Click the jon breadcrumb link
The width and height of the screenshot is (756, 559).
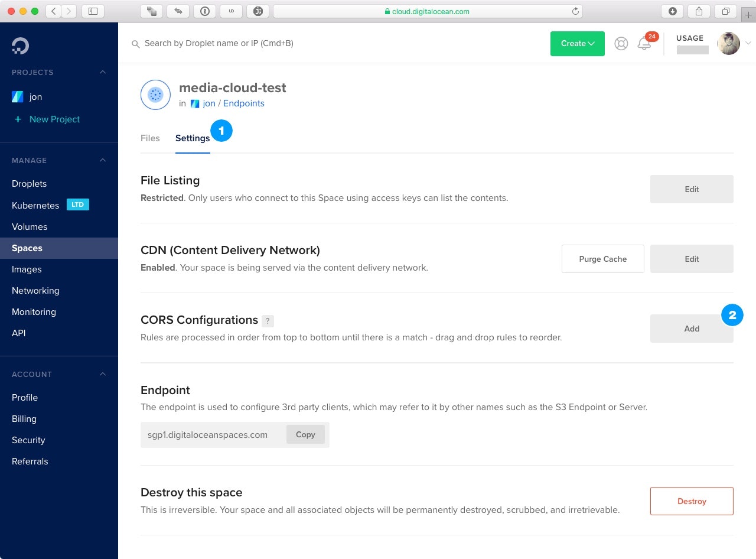pos(209,103)
